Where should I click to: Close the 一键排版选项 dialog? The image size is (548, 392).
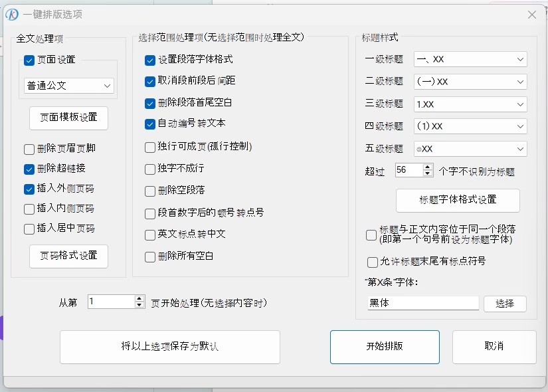pos(531,15)
